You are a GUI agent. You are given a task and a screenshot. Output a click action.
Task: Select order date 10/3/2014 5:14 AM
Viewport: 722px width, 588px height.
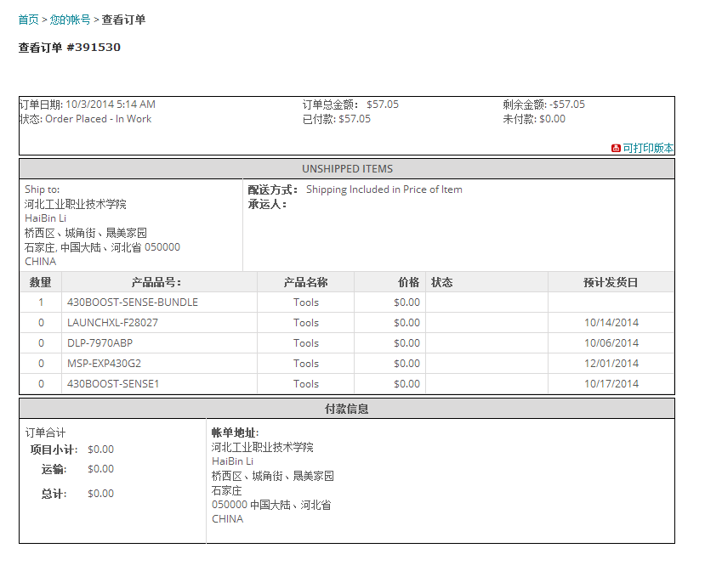pos(111,105)
